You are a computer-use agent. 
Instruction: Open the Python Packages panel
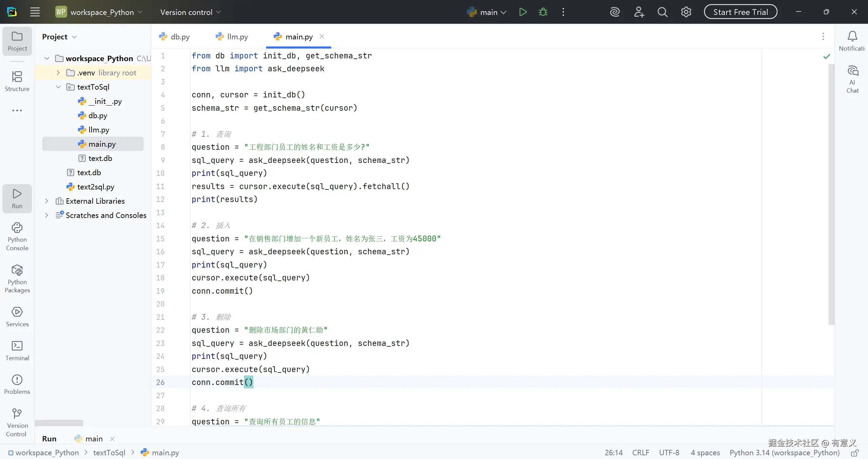[x=17, y=278]
